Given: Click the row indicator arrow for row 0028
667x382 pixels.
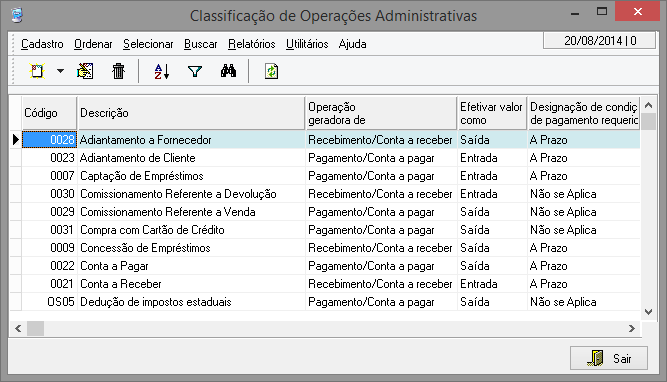Looking at the screenshot, I should pos(16,140).
